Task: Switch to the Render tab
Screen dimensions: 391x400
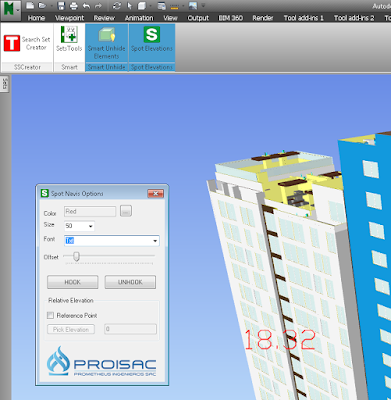Action: tap(263, 18)
